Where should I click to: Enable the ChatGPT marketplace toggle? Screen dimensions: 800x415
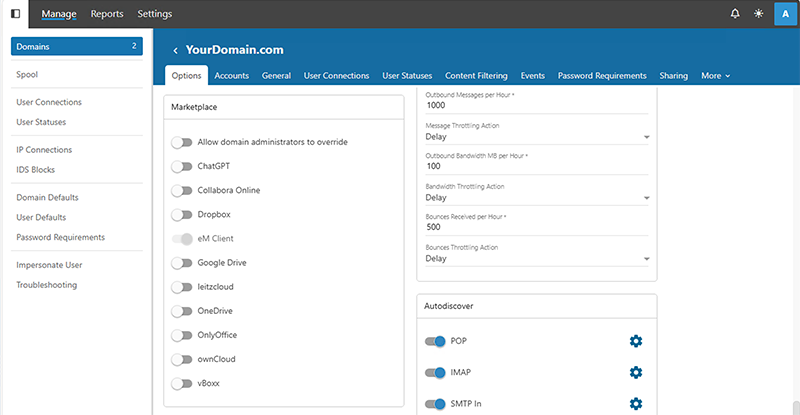tap(182, 166)
